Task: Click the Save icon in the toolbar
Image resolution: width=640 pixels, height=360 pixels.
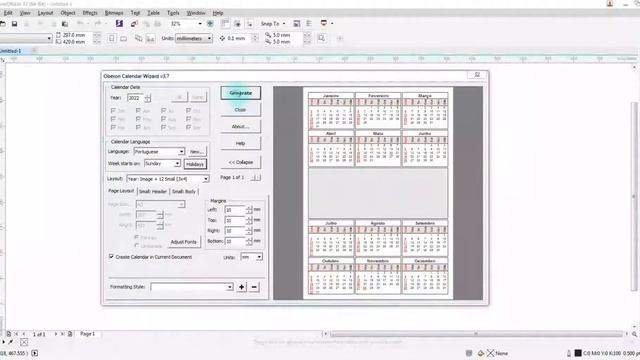Action: click(x=14, y=24)
